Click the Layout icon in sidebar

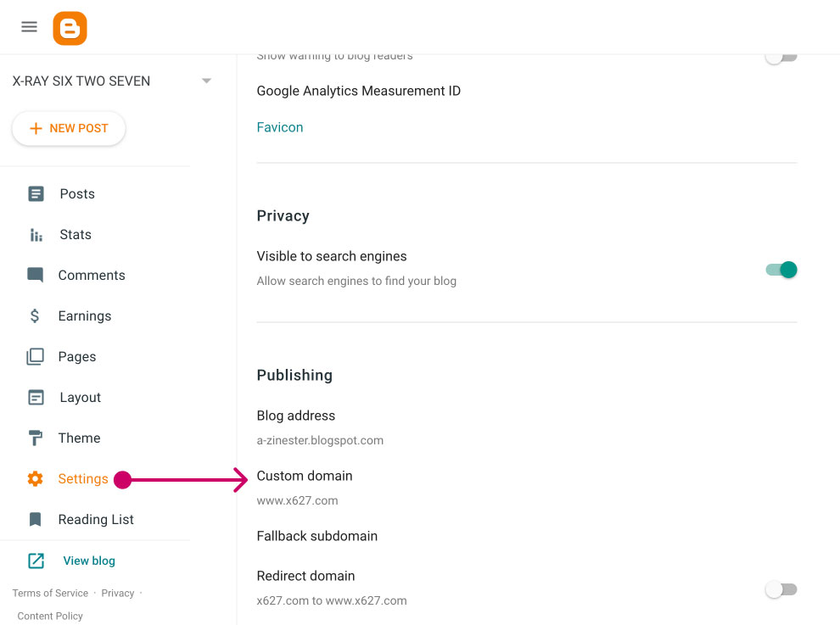point(36,398)
